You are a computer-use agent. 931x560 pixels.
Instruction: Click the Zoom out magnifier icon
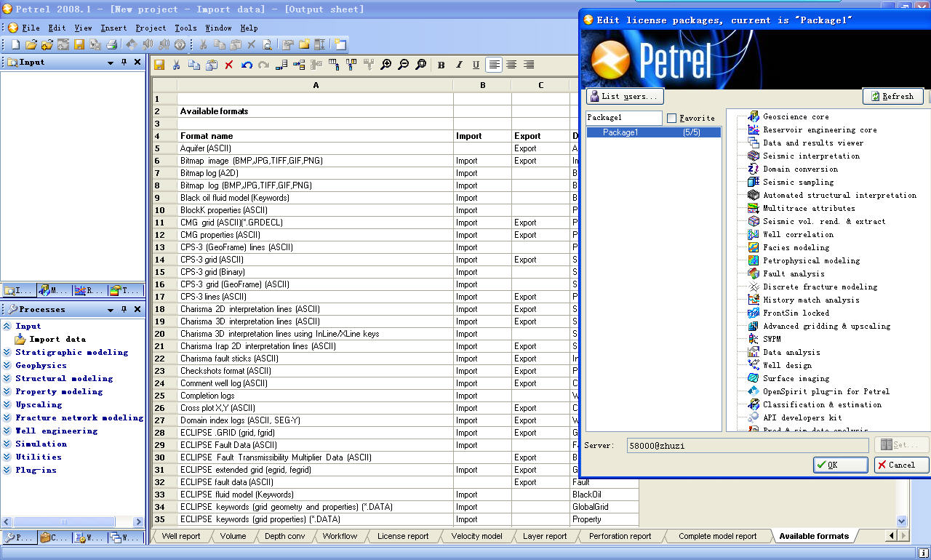(x=404, y=65)
